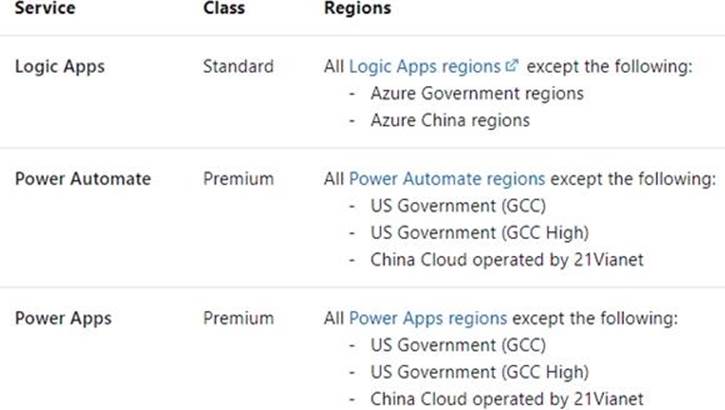Open the Logic Apps regions link
The height and width of the screenshot is (410, 725).
(424, 67)
